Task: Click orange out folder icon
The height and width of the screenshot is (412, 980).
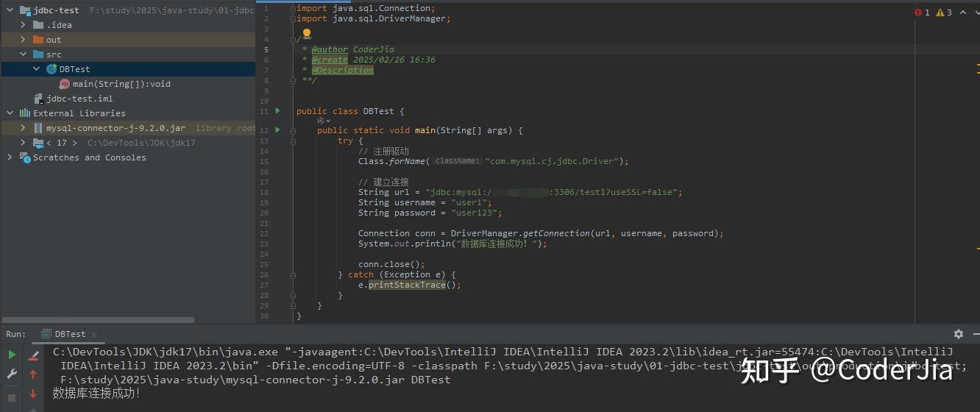Action: point(38,40)
